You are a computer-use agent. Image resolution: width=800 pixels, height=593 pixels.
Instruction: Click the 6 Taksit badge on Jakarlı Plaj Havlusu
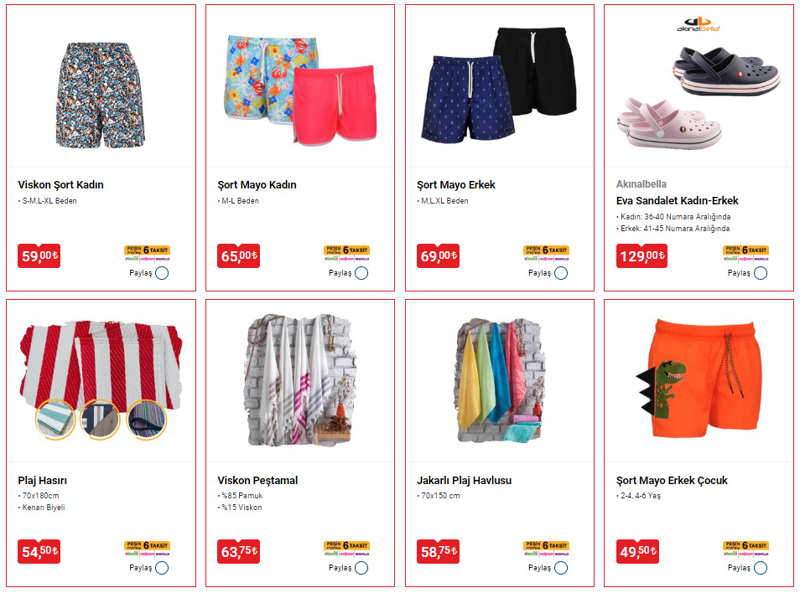[x=546, y=548]
